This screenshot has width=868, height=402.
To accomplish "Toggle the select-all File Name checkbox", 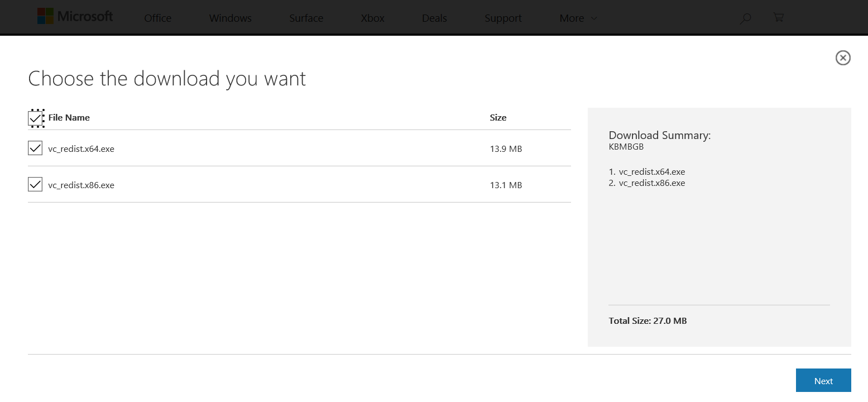I will point(35,118).
